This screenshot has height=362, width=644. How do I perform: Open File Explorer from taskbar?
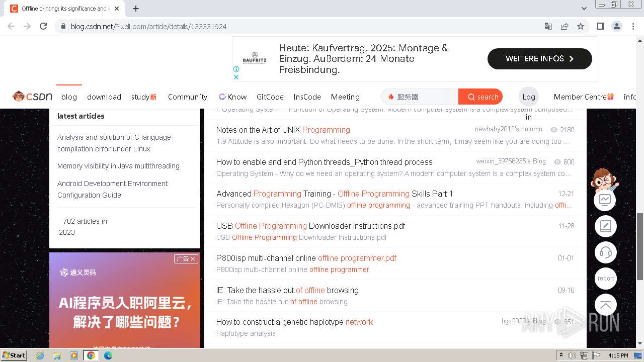pos(57,355)
